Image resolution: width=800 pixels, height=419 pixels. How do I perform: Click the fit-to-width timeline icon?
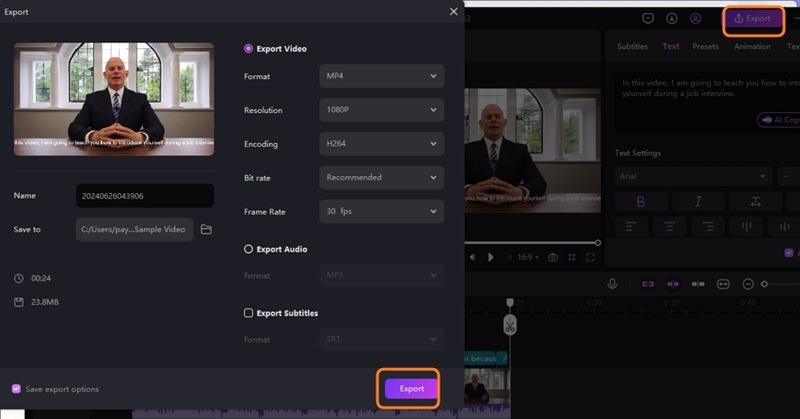pos(723,284)
